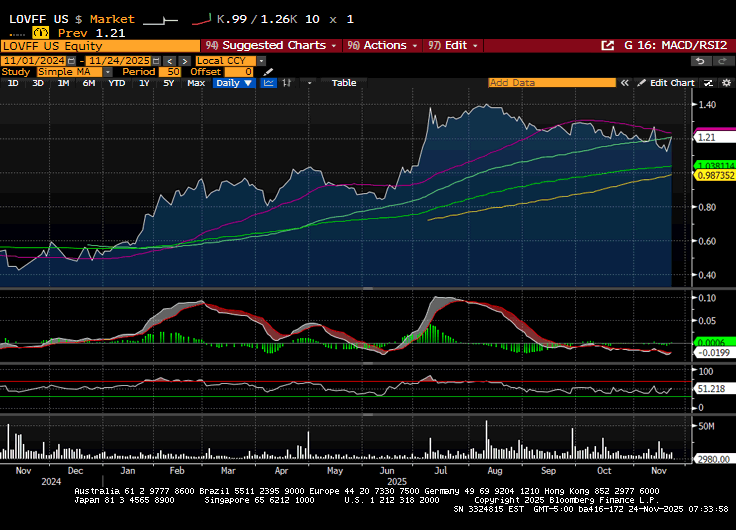Open the Simple MA study dropdown arrow
Image resolution: width=736 pixels, height=530 pixels.
107,72
